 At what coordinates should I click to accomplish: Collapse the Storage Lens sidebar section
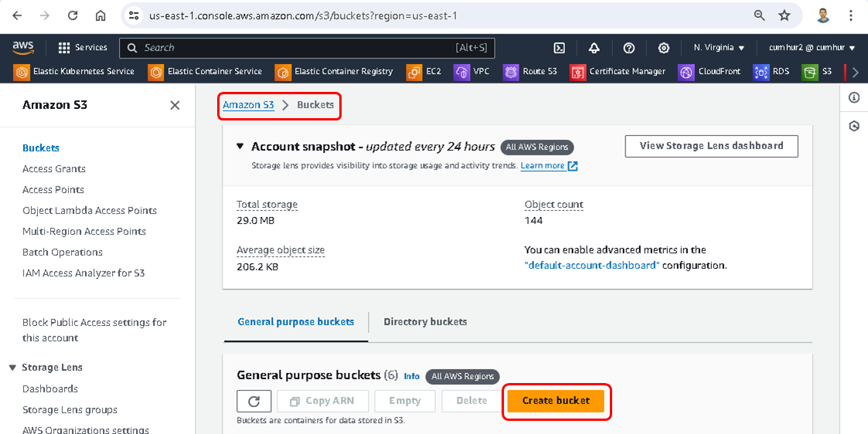(12, 368)
